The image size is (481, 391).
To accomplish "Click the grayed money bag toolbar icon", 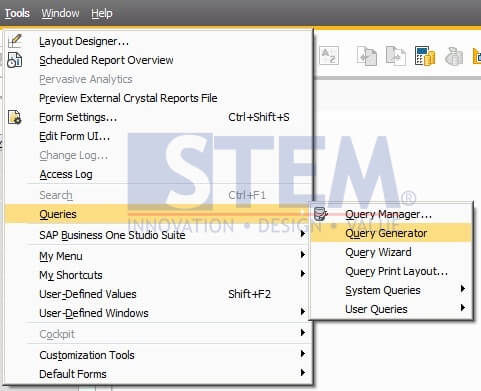I will pos(454,56).
